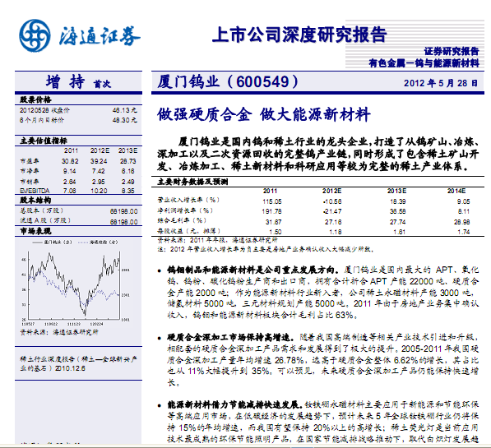Image resolution: width=491 pixels, height=448 pixels.
Task: Select the 市净率 value 6.16
Action: 128,171
